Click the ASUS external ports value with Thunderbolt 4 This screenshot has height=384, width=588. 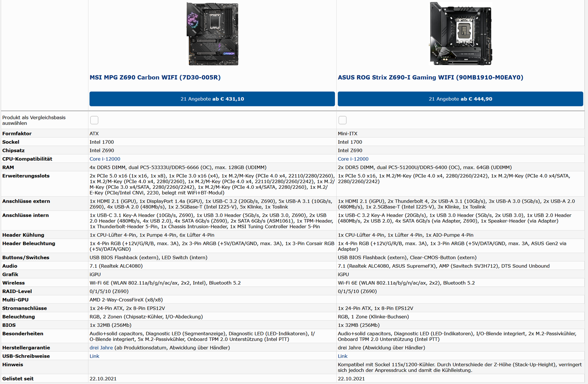(x=457, y=204)
